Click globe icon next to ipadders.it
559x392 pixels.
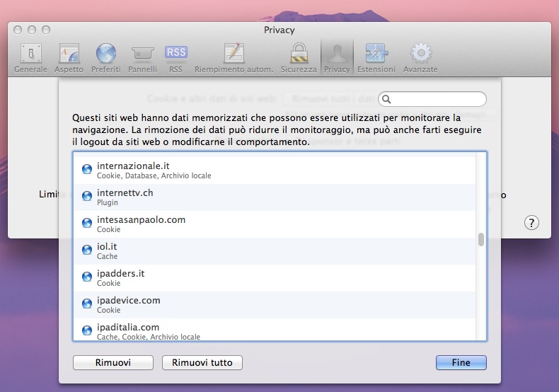(87, 277)
